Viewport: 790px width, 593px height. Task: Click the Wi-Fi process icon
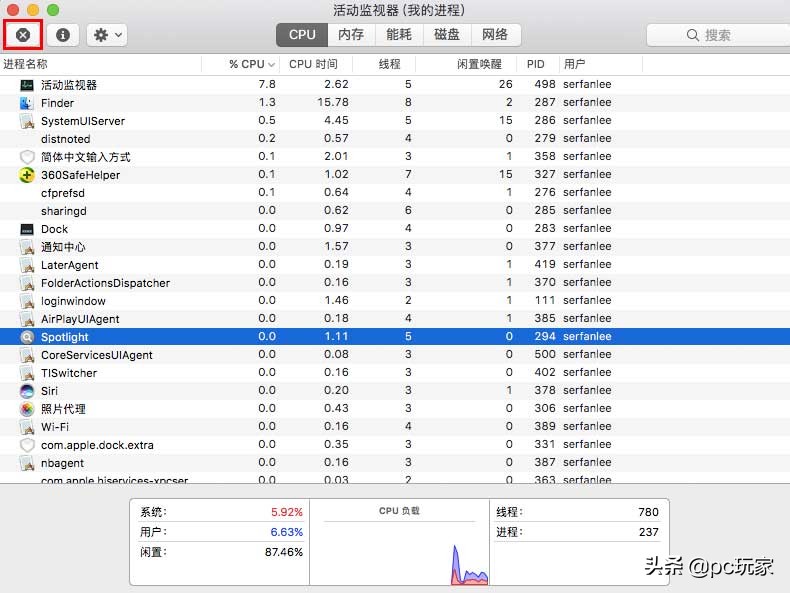point(27,427)
